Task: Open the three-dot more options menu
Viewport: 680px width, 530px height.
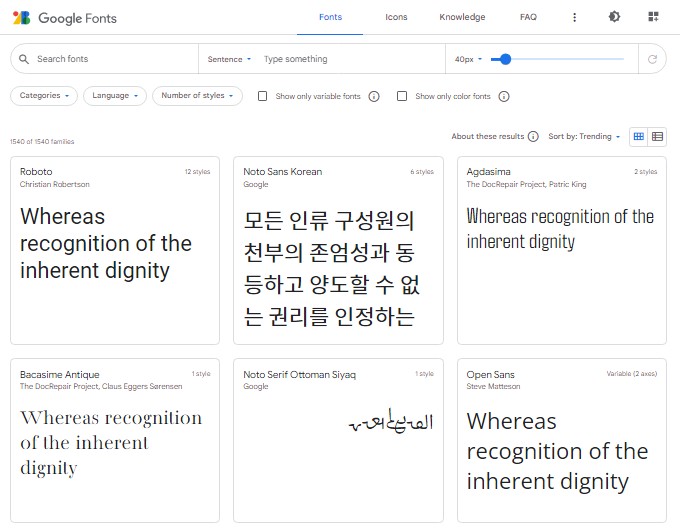Action: [575, 17]
